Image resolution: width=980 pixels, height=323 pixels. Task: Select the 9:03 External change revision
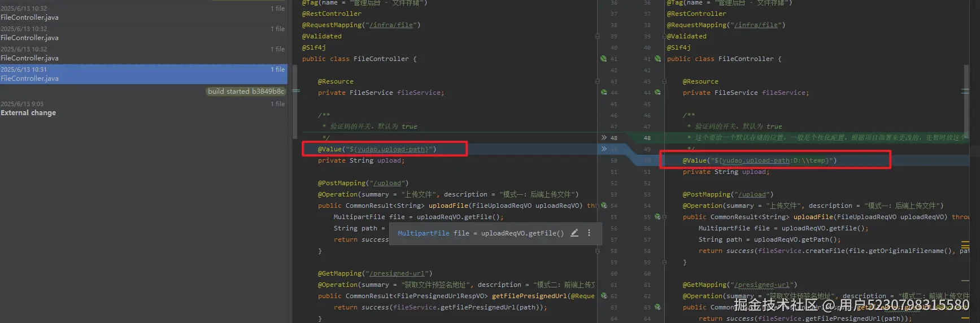click(143, 108)
